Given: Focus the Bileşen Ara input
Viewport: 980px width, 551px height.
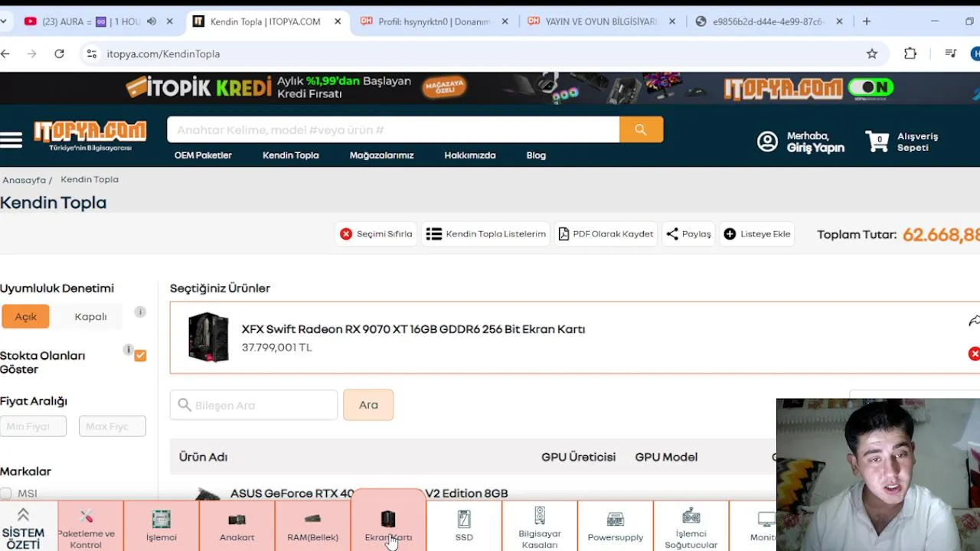Looking at the screenshot, I should click(254, 405).
